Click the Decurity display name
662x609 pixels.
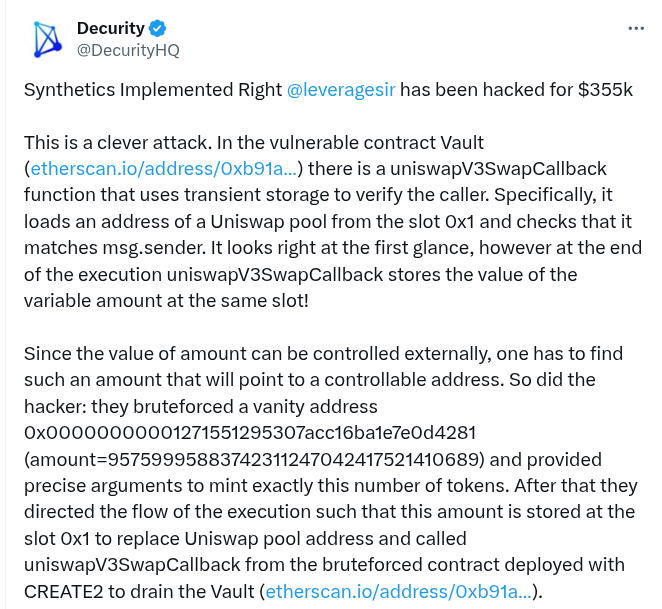[x=111, y=28]
